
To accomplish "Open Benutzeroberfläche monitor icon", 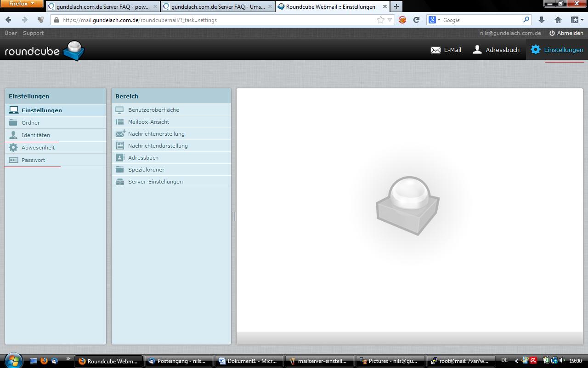I will pyautogui.click(x=120, y=110).
